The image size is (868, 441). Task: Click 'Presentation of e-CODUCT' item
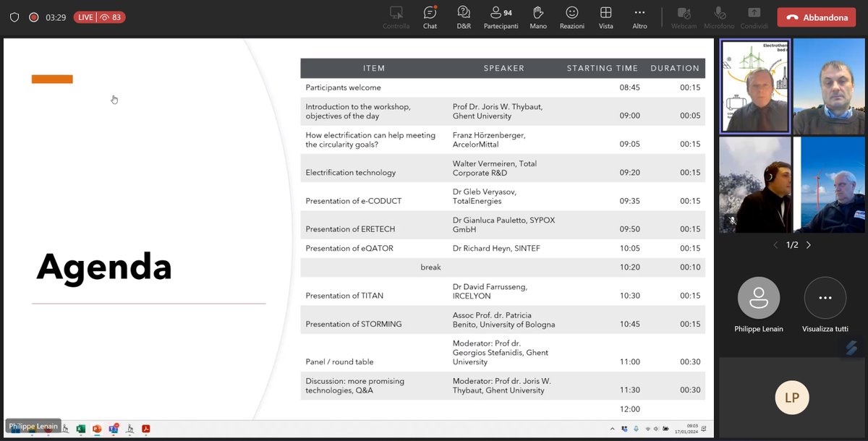coord(354,201)
